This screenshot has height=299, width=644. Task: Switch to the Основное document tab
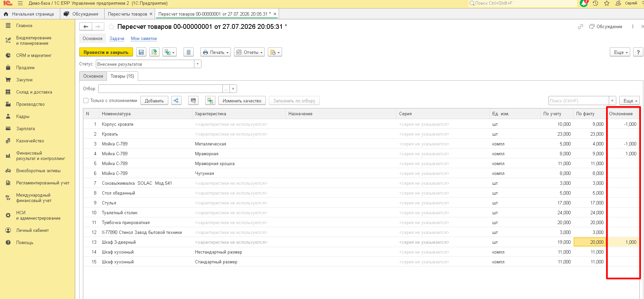tap(93, 76)
